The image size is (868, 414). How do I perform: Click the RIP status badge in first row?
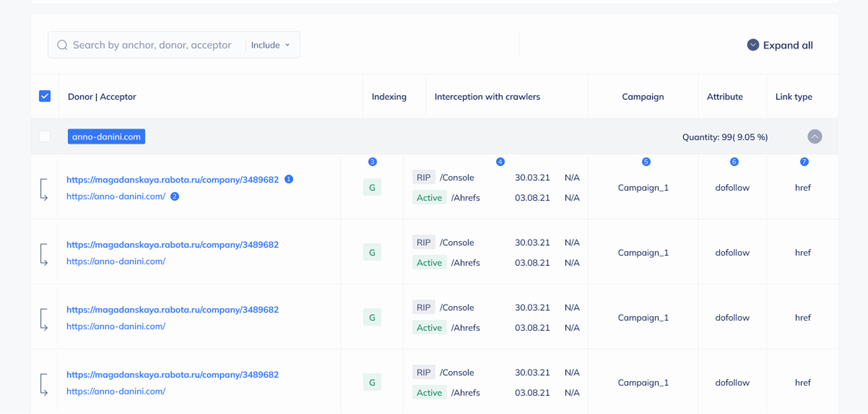[x=424, y=177]
